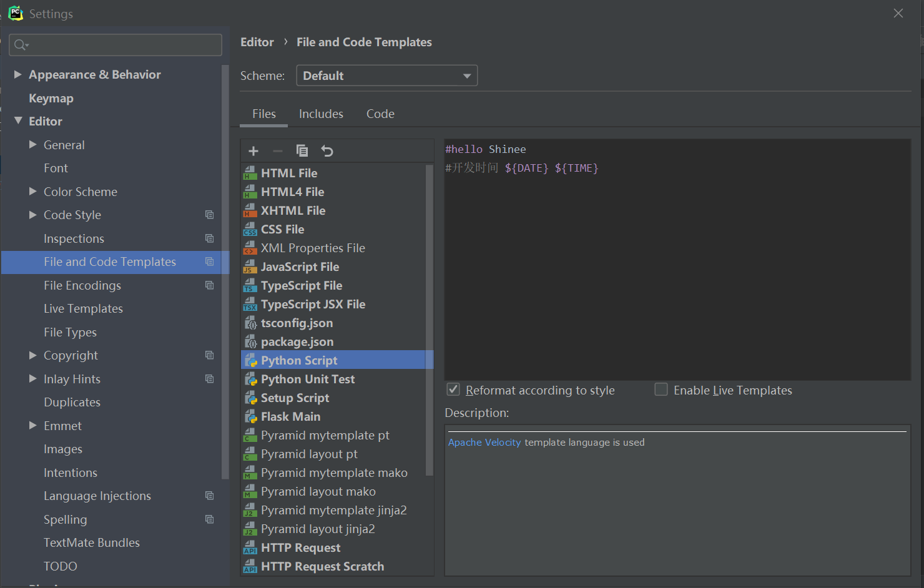Enable Live Templates checkbox
924x588 pixels.
pos(661,390)
